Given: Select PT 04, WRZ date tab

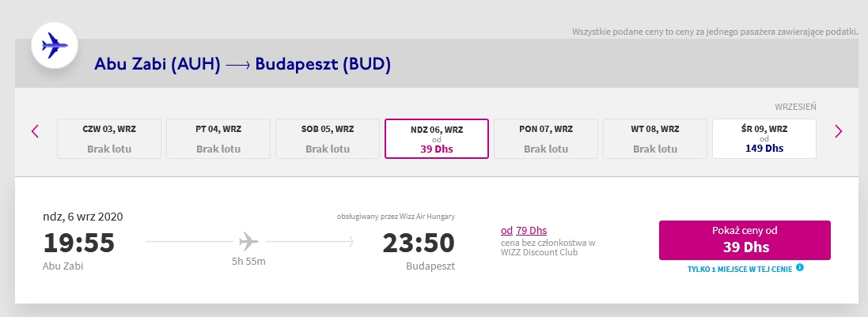Looking at the screenshot, I should coord(218,139).
